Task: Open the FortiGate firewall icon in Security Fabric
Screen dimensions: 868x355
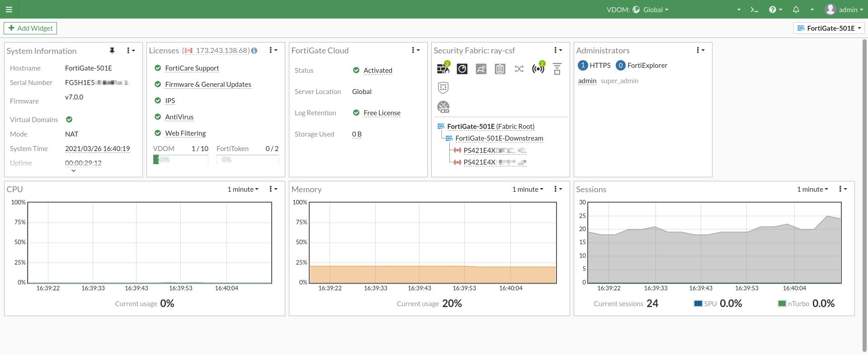Action: (443, 68)
